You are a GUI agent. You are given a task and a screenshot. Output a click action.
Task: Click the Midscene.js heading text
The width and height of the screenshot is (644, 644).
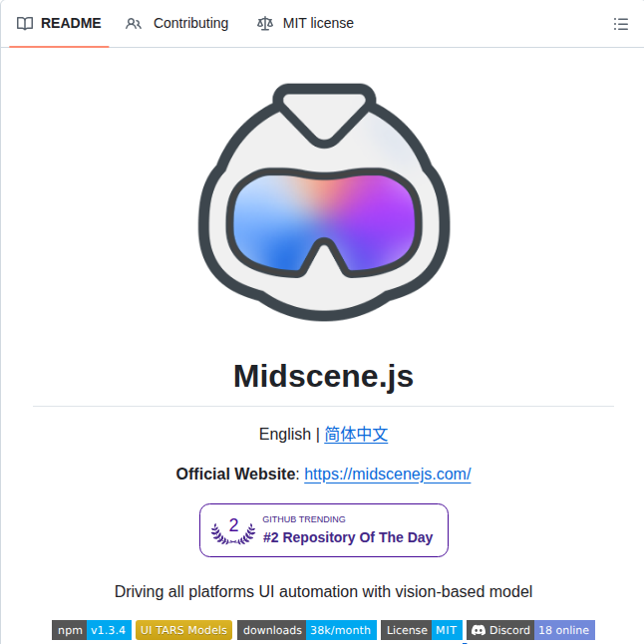(323, 376)
